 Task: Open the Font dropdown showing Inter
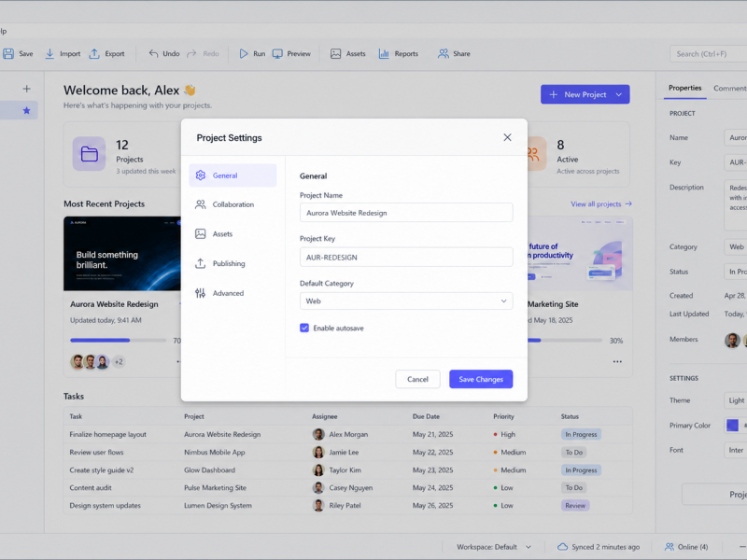pyautogui.click(x=736, y=450)
